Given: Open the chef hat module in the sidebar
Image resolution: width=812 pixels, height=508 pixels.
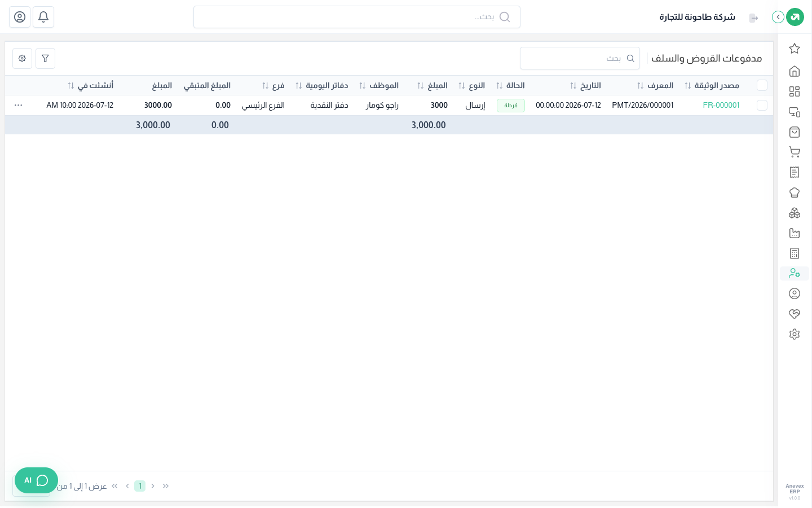Looking at the screenshot, I should coord(795,192).
